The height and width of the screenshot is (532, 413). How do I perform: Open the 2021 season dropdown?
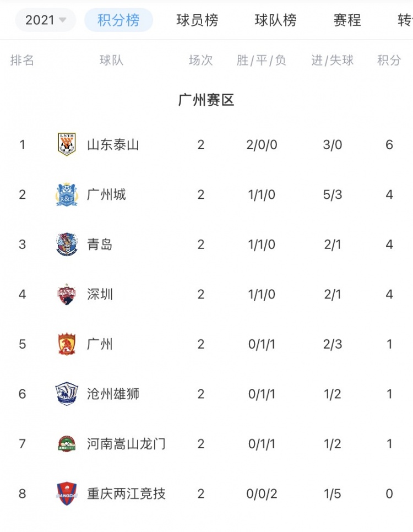(46, 20)
